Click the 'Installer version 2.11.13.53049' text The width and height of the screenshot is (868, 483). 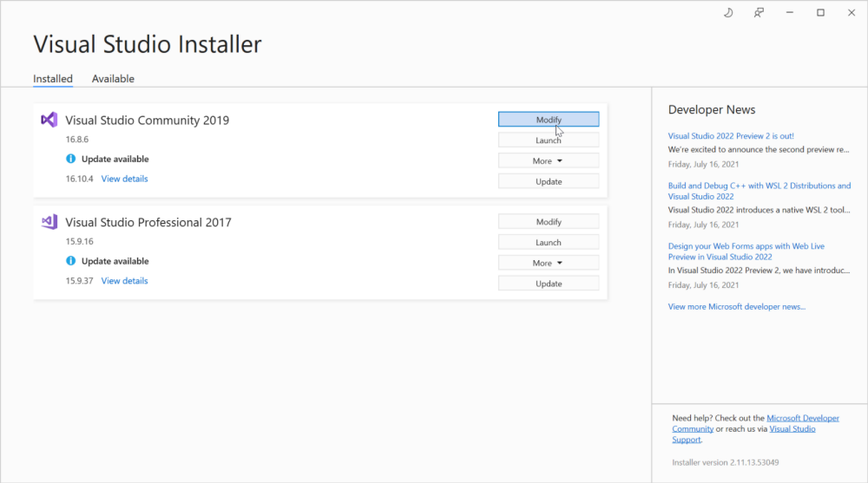(x=725, y=462)
